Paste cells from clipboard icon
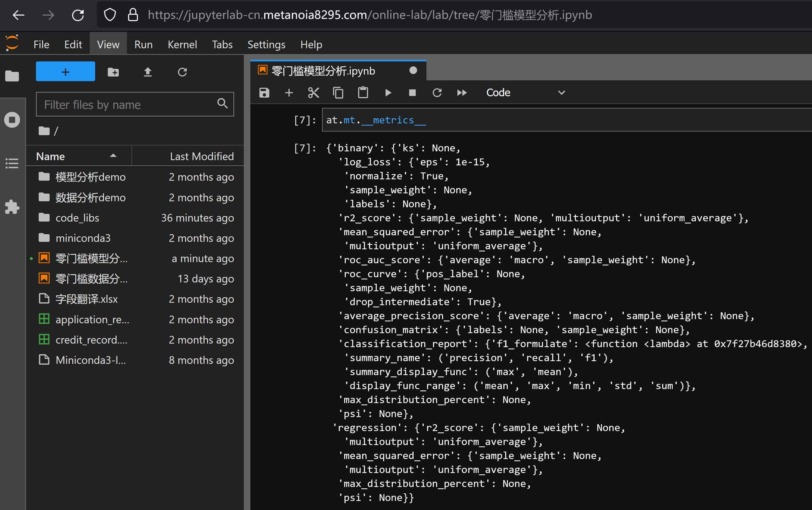Screen dimensions: 812x510 click(363, 93)
